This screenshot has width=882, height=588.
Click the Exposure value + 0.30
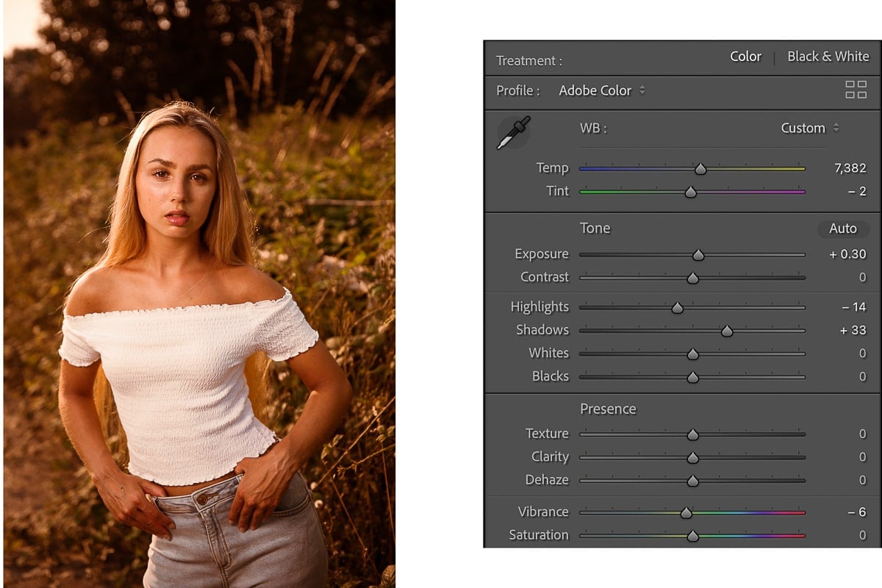(x=848, y=254)
